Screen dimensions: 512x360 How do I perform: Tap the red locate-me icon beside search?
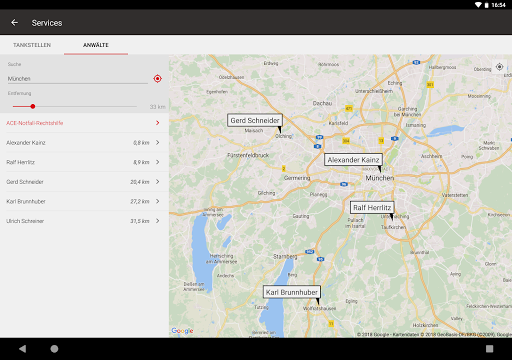157,79
